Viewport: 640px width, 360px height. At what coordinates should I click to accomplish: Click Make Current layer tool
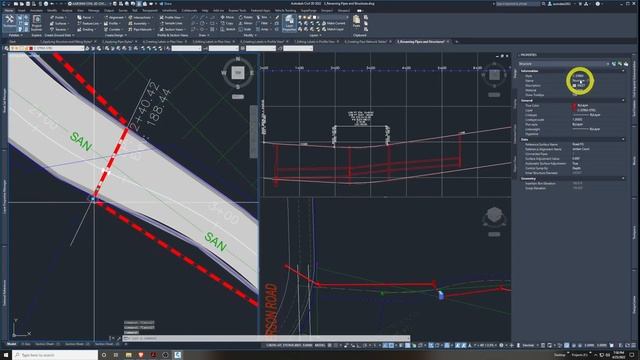tap(333, 23)
